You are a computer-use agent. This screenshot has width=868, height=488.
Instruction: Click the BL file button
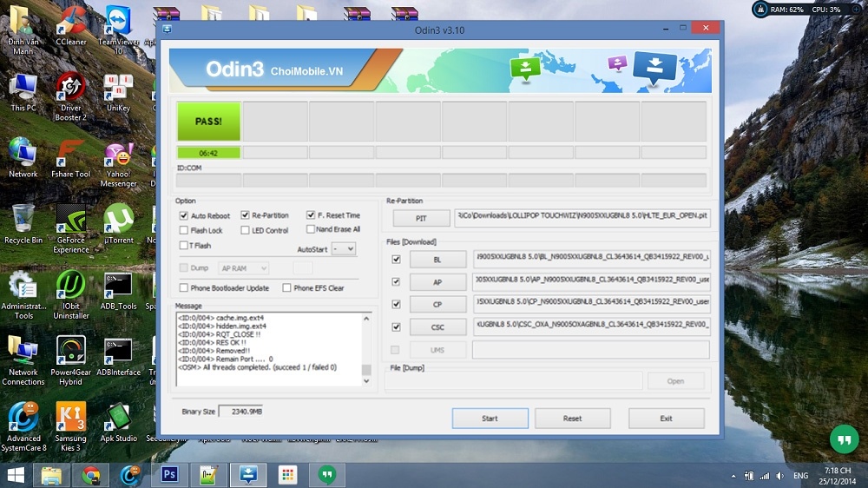tap(437, 260)
